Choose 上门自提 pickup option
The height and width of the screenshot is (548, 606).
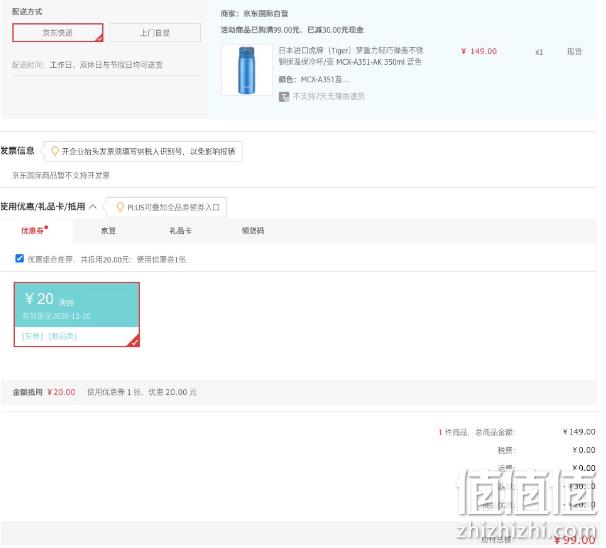(155, 32)
